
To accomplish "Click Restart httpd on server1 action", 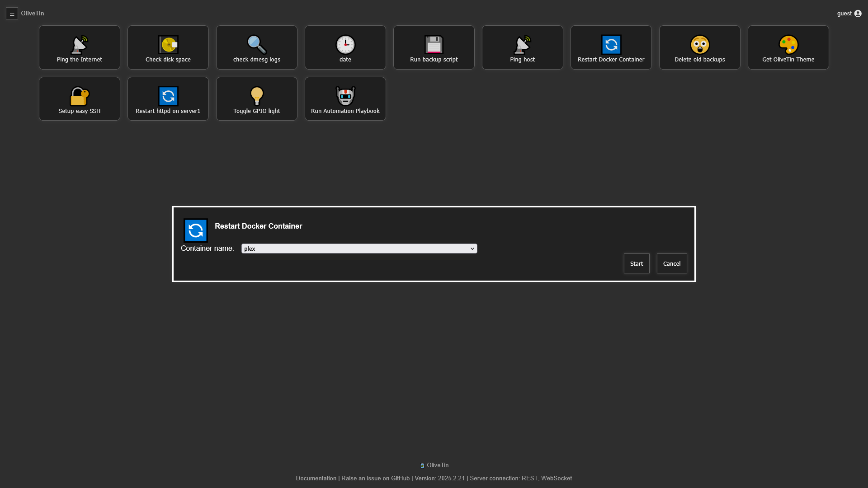I will pyautogui.click(x=168, y=99).
